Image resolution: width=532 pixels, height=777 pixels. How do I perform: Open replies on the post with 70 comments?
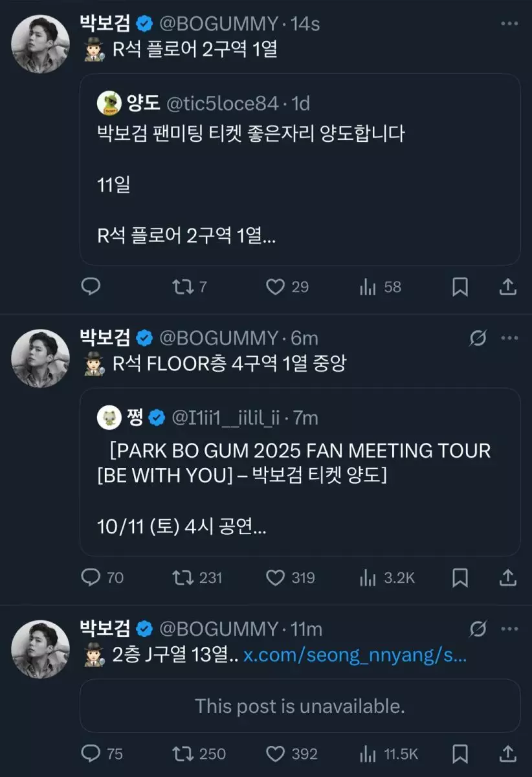pos(91,577)
